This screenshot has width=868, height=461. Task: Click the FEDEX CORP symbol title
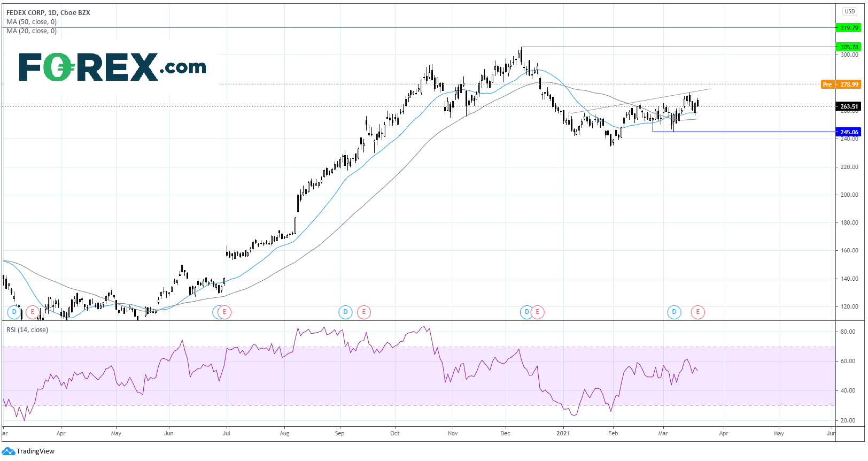(26, 12)
